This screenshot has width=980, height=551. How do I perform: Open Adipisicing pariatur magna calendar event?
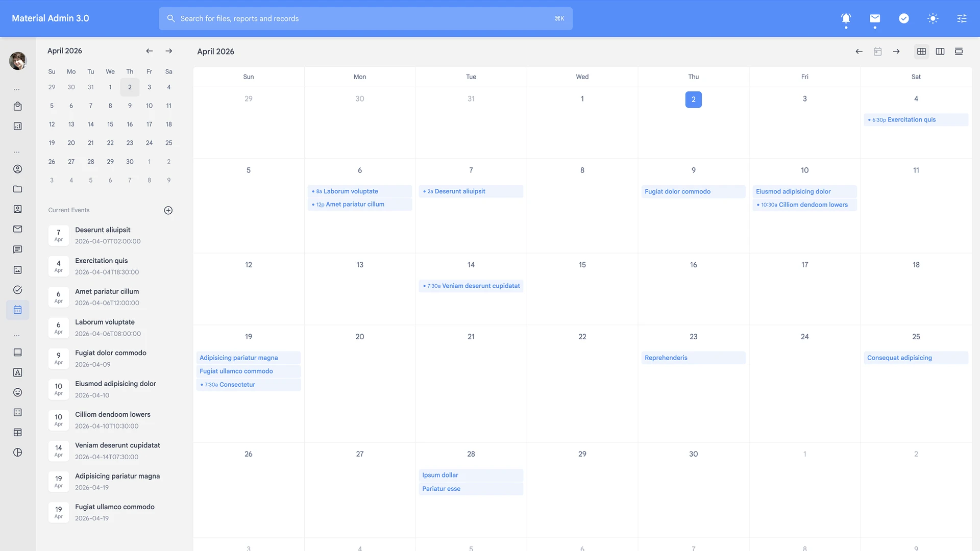tap(249, 358)
